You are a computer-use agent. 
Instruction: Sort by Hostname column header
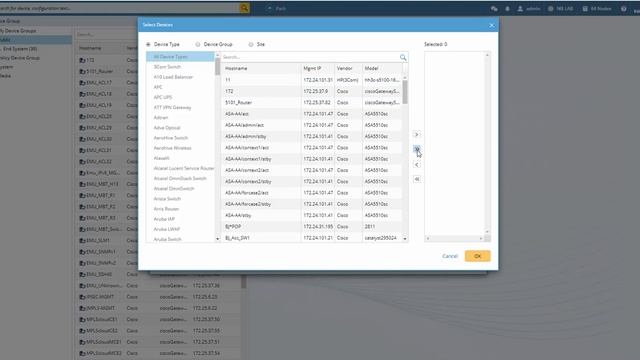(261, 68)
